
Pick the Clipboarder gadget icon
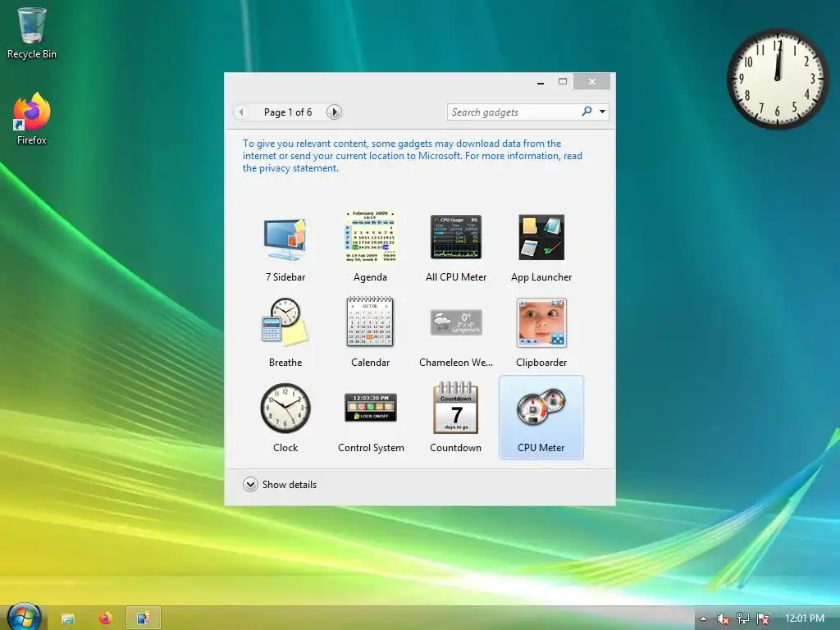(x=541, y=323)
